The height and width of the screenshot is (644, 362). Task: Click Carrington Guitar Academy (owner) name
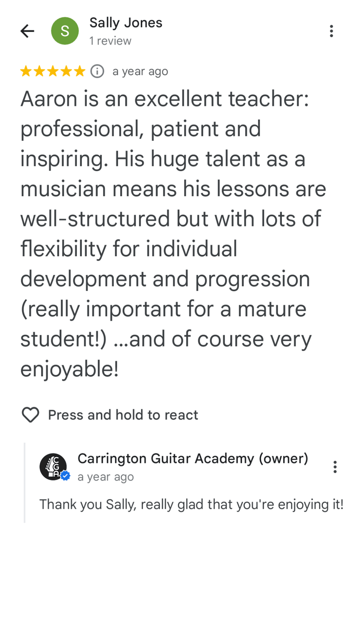pyautogui.click(x=193, y=458)
